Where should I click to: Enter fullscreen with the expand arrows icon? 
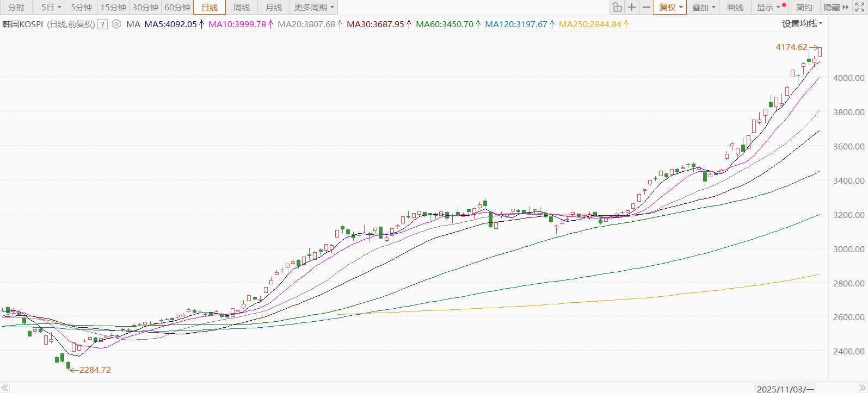tap(859, 7)
